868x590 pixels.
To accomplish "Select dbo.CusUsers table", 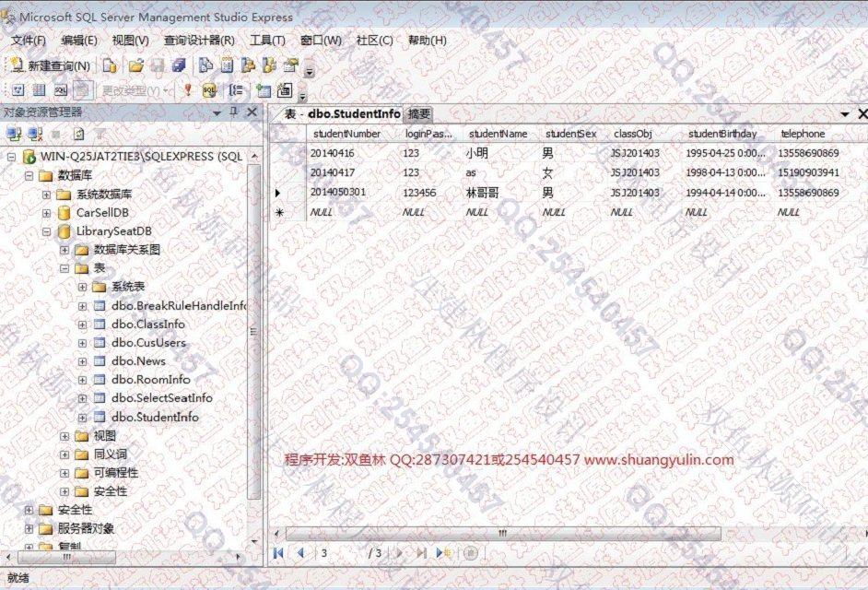I will [148, 342].
